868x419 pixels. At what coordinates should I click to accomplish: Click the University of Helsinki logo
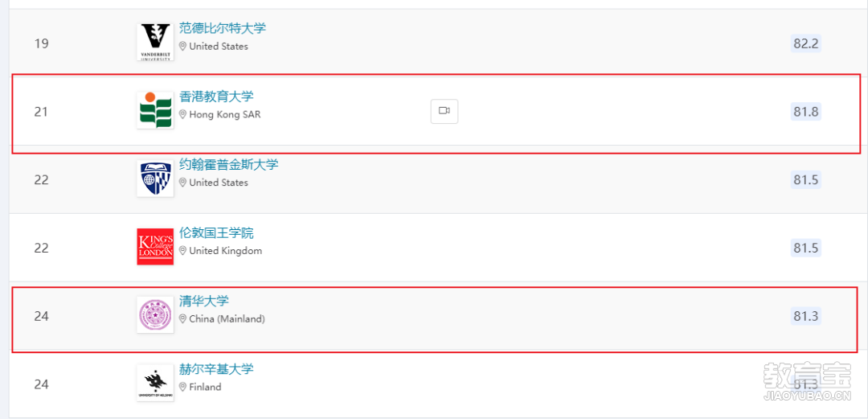(x=155, y=383)
